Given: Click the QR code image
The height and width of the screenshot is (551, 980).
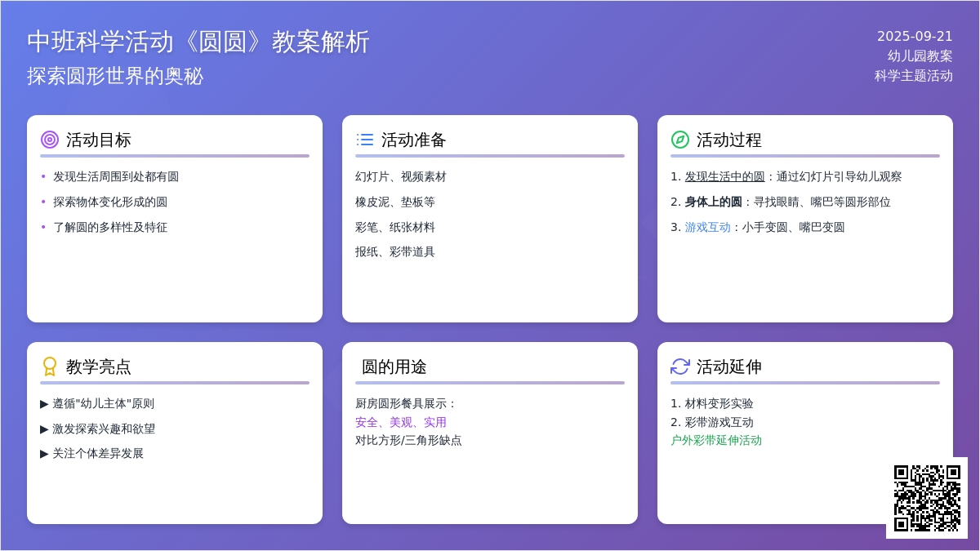Looking at the screenshot, I should coord(927,498).
